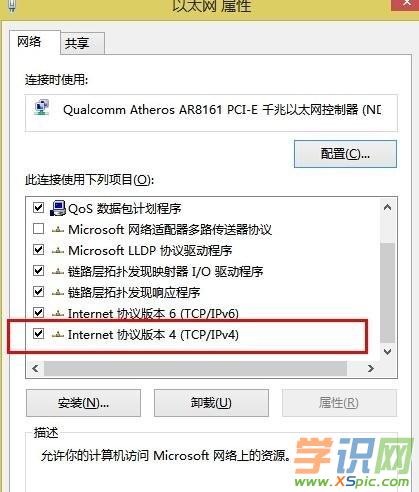Click the vertical scrollbar thumb in items list
This screenshot has height=492, width=419.
click(387, 293)
